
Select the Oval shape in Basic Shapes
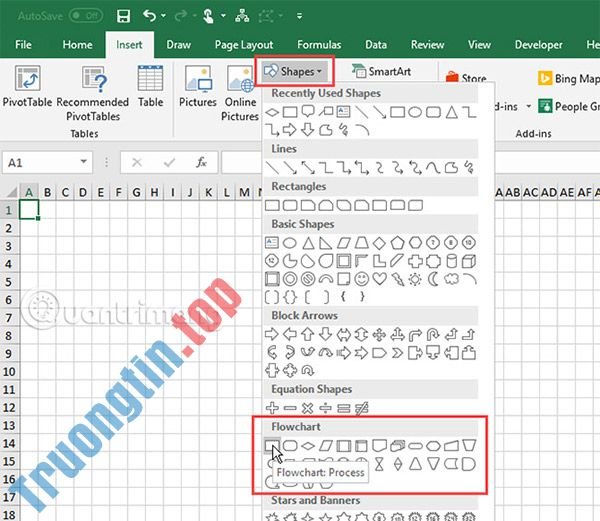pyautogui.click(x=290, y=243)
